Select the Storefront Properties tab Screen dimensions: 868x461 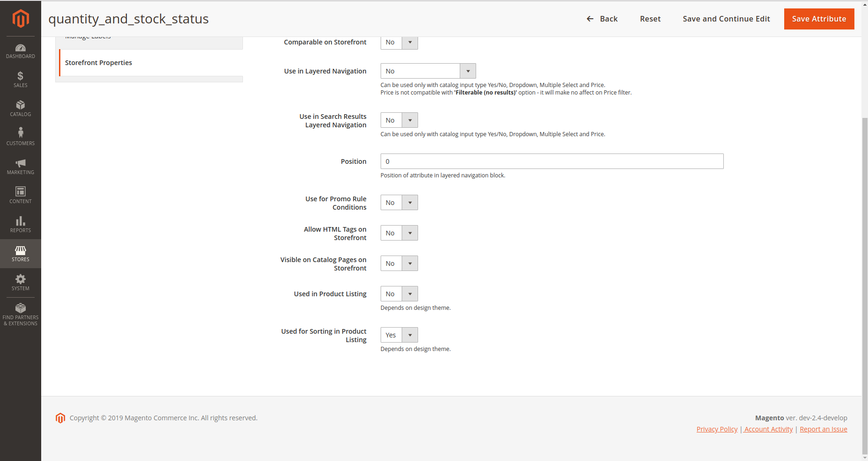point(151,63)
